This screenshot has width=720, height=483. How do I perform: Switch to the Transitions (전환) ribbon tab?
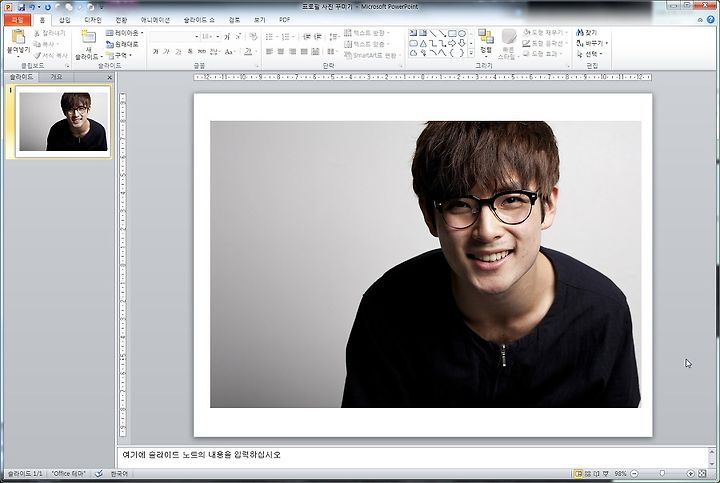(x=121, y=20)
